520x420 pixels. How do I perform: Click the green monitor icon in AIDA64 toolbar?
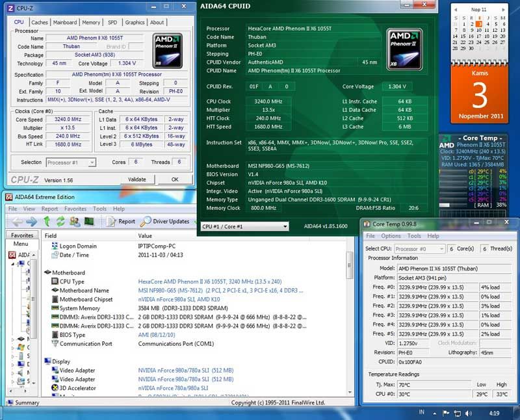pyautogui.click(x=89, y=221)
